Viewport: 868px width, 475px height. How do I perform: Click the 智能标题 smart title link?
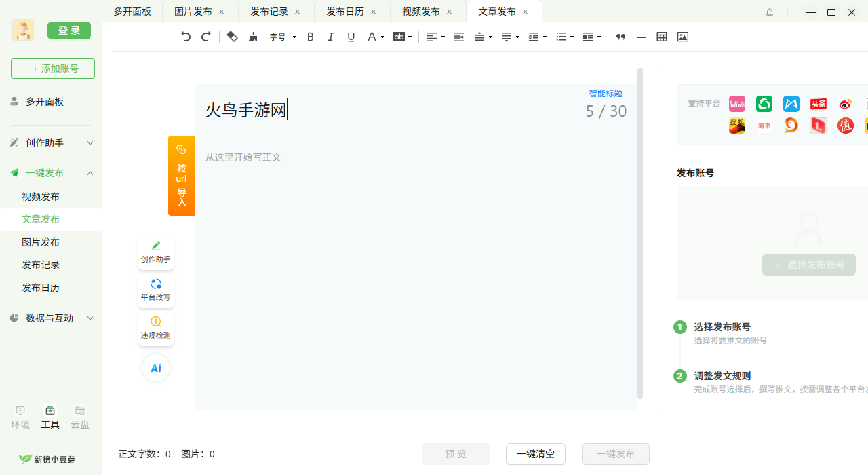(606, 94)
